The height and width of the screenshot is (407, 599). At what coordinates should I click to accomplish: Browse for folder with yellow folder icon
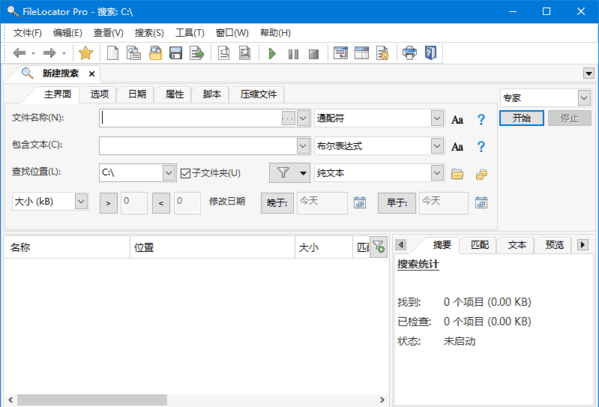457,174
